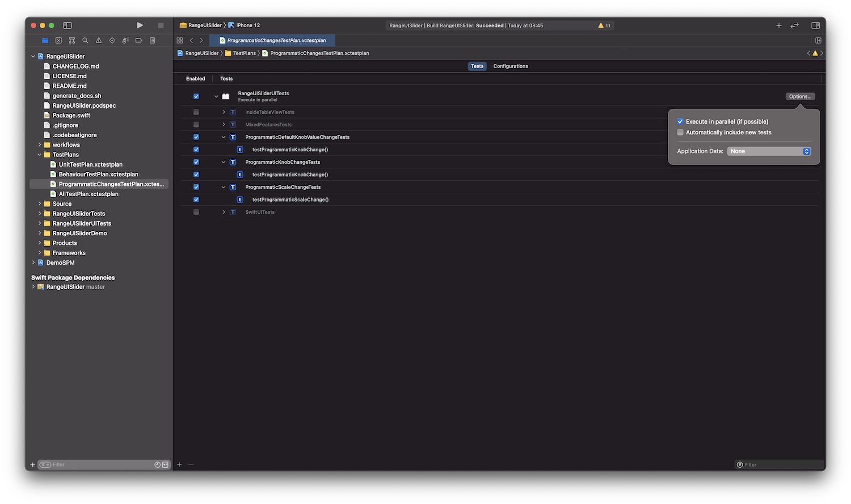Enable InsideTableViewTests checkbox

pyautogui.click(x=196, y=112)
